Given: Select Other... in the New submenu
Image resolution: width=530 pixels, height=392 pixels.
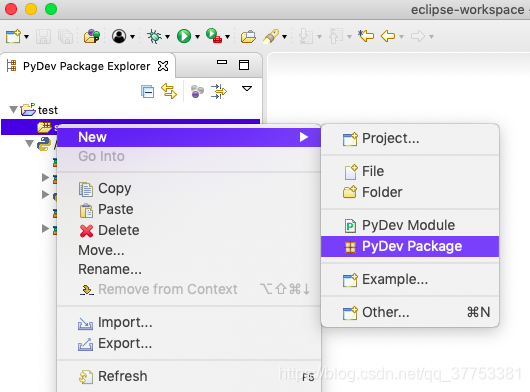Looking at the screenshot, I should 410,313.
